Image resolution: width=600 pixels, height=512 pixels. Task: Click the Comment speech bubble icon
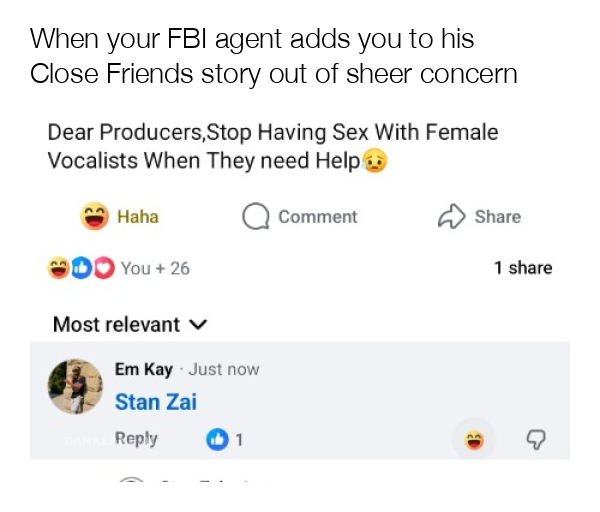[257, 217]
